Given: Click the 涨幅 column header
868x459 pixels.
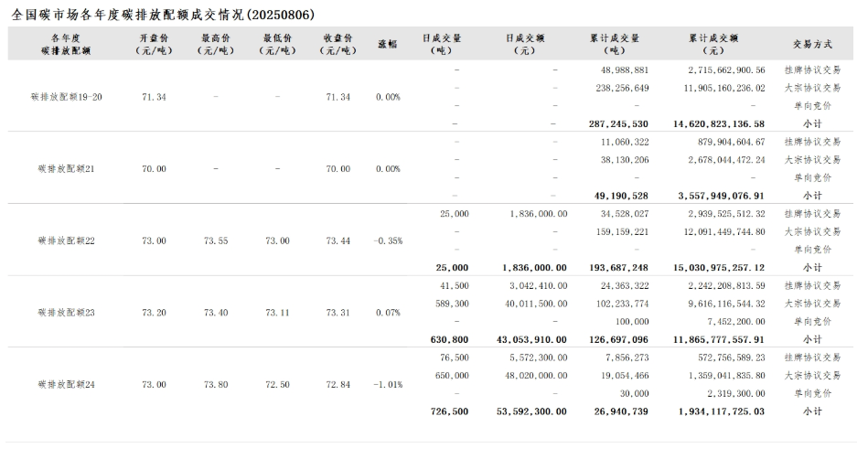Looking at the screenshot, I should point(388,43).
